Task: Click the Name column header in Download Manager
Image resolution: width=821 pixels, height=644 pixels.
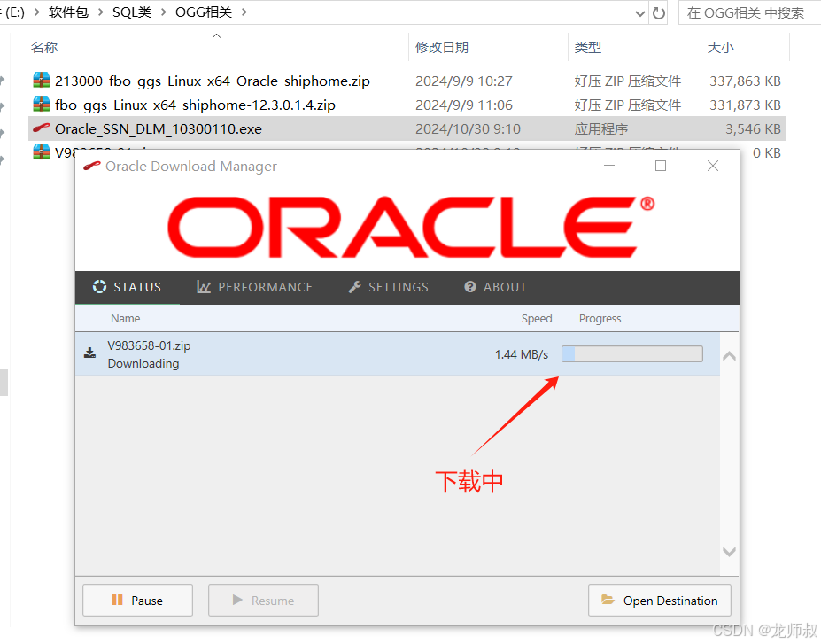Action: point(125,318)
